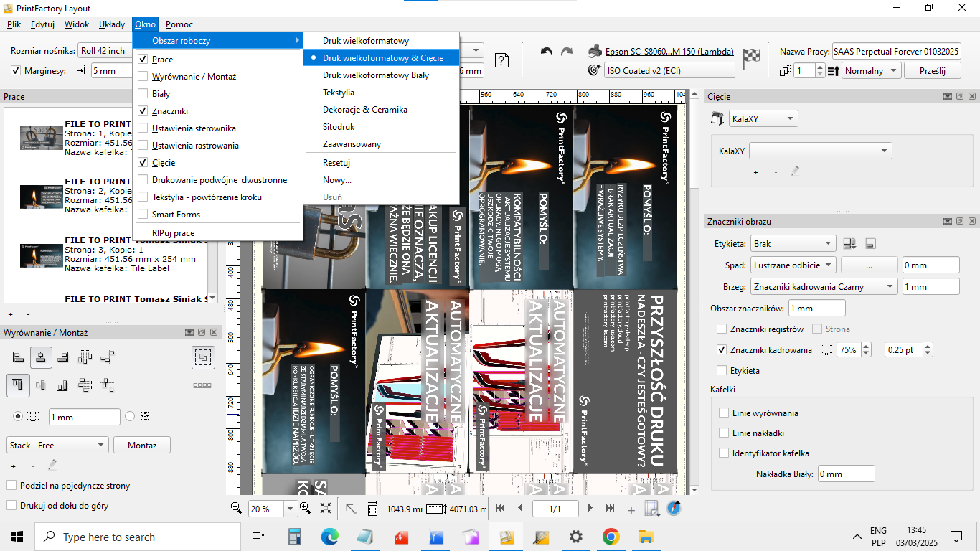Select the align bottom edges icon
980x551 pixels.
(63, 385)
